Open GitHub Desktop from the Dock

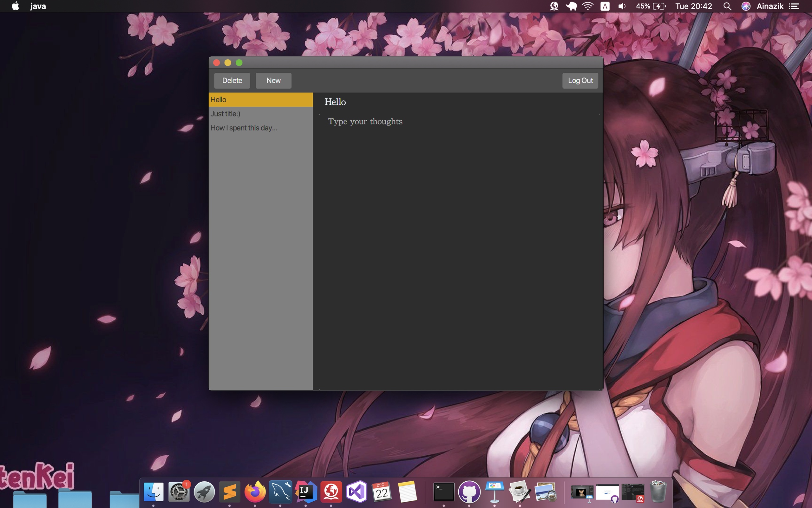coord(469,492)
